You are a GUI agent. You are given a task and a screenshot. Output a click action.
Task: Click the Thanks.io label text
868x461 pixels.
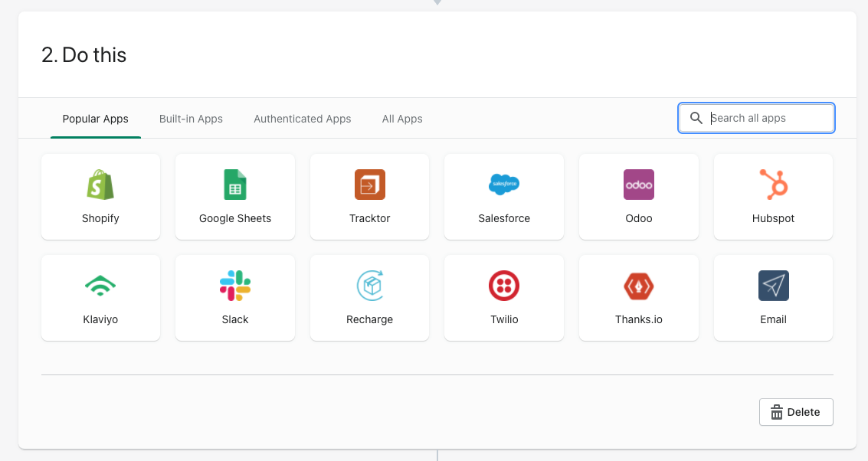pyautogui.click(x=639, y=319)
